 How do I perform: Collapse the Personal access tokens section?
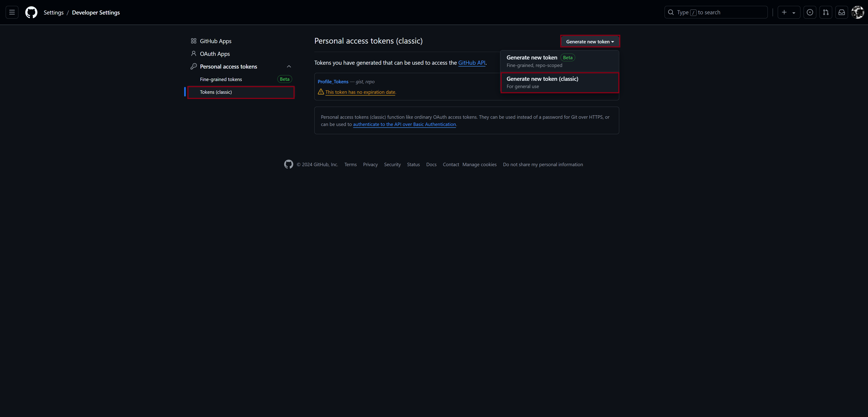point(289,67)
